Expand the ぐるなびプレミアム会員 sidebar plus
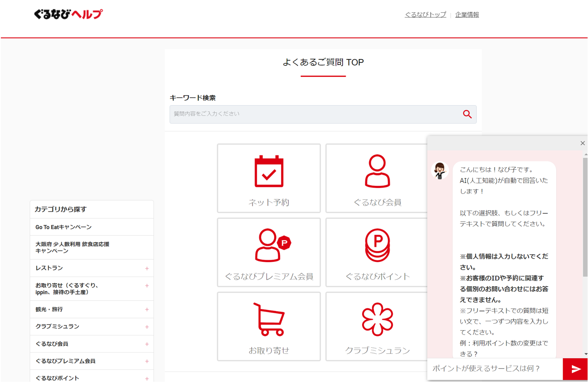 [147, 361]
